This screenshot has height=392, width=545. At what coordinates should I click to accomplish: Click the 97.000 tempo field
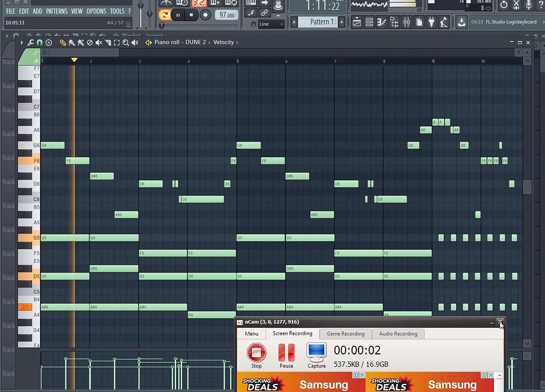click(x=227, y=15)
